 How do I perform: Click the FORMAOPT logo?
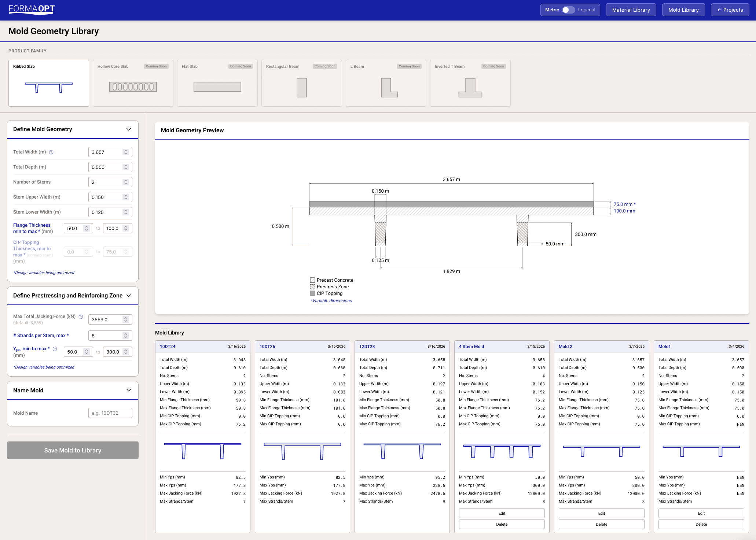coord(32,10)
